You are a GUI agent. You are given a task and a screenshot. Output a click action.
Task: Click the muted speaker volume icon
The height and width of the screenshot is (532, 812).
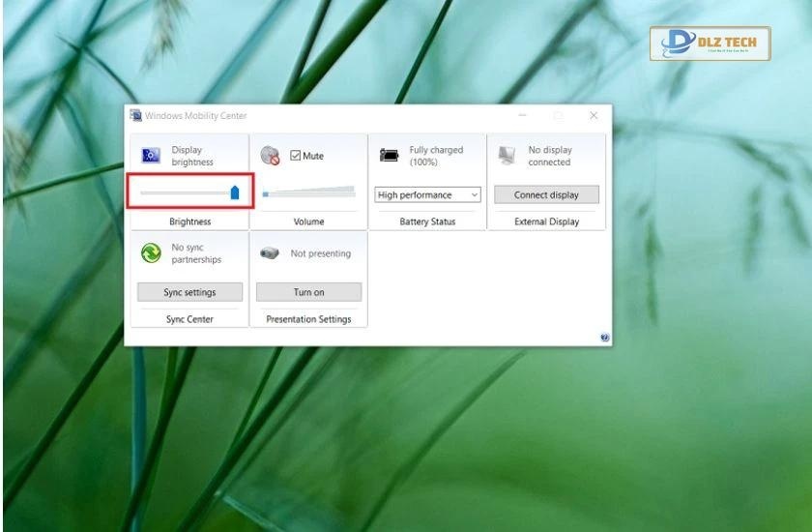point(270,156)
